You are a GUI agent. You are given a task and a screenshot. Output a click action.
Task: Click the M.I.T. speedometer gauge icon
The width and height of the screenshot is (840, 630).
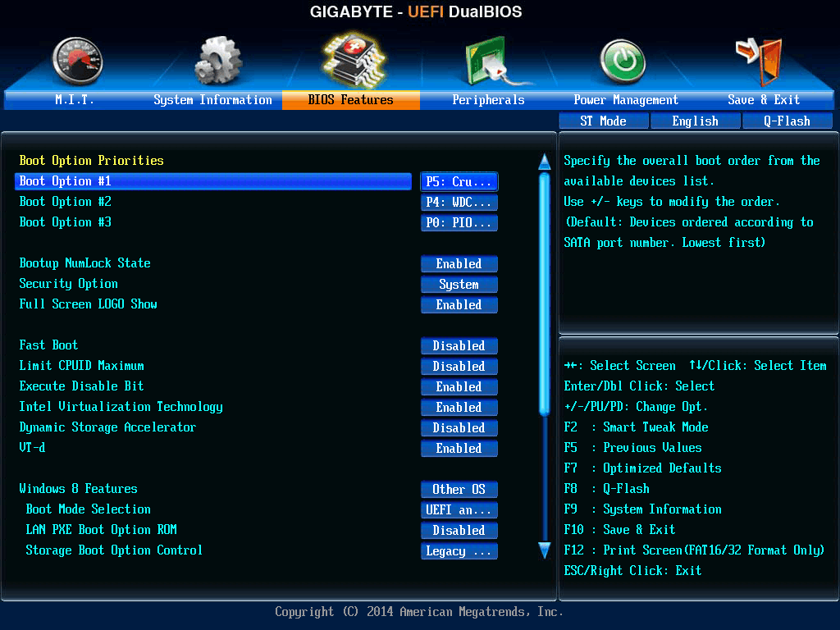77,61
